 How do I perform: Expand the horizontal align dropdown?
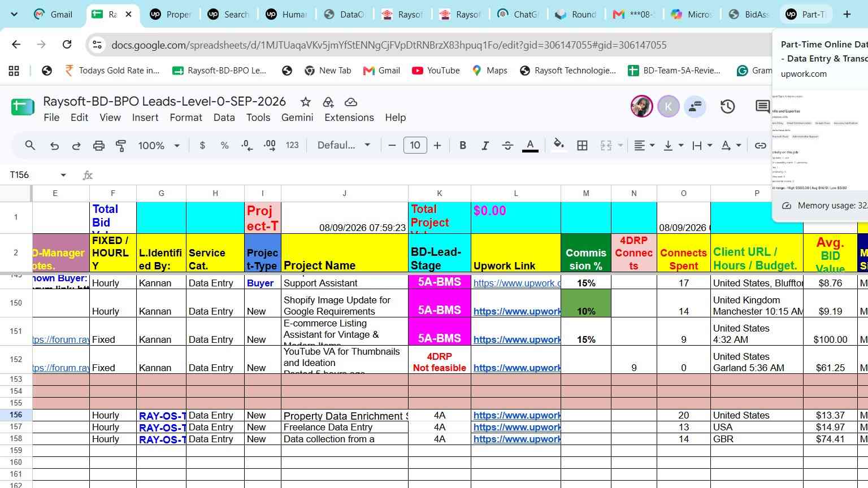[644, 146]
